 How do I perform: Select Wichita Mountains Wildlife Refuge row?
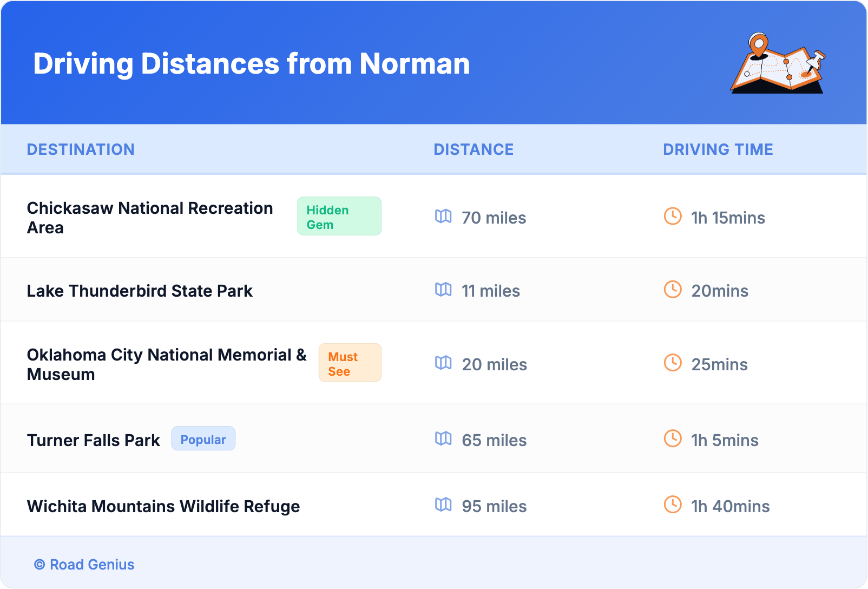pos(163,507)
